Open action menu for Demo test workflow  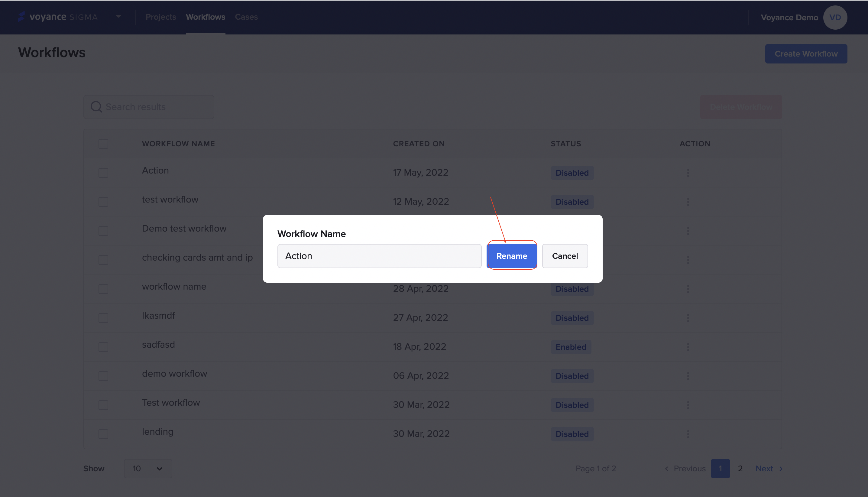(688, 231)
